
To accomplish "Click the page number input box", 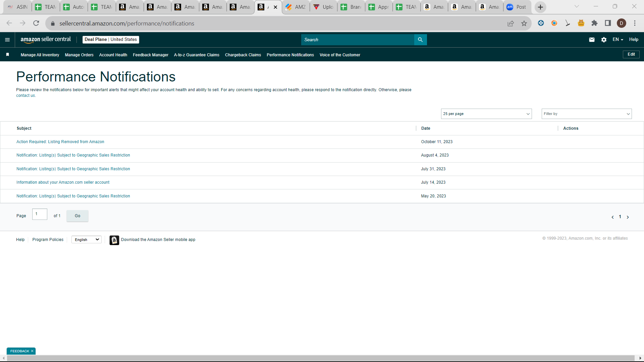I will [x=40, y=214].
